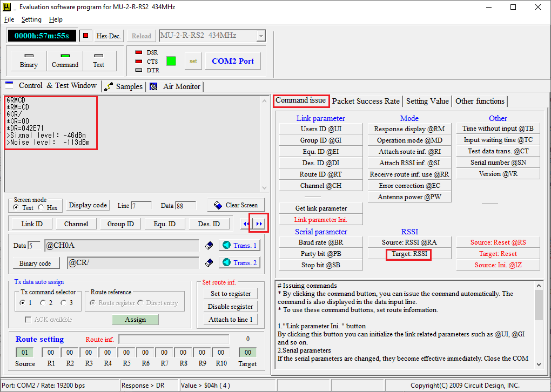This screenshot has height=392, width=551.
Task: Click the Trans. 2 transmit button
Action: pyautogui.click(x=240, y=263)
